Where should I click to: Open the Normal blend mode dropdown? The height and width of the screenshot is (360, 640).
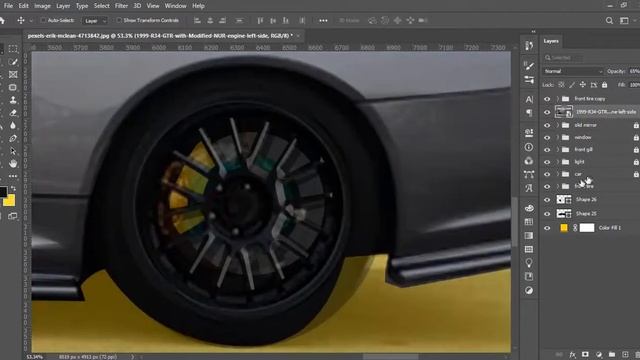point(573,71)
